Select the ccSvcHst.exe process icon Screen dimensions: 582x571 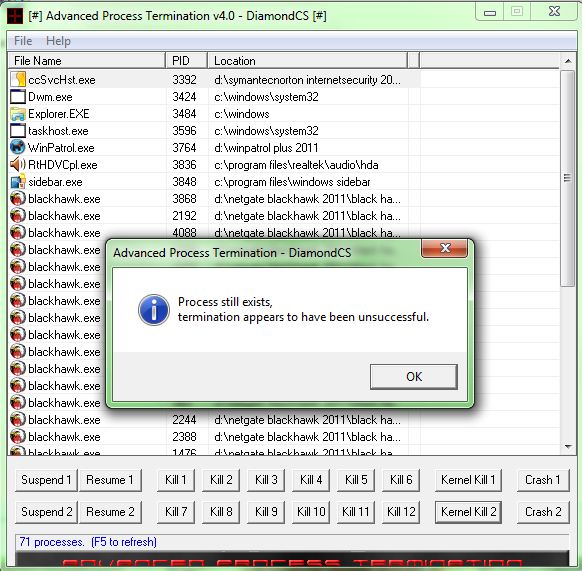[x=18, y=79]
